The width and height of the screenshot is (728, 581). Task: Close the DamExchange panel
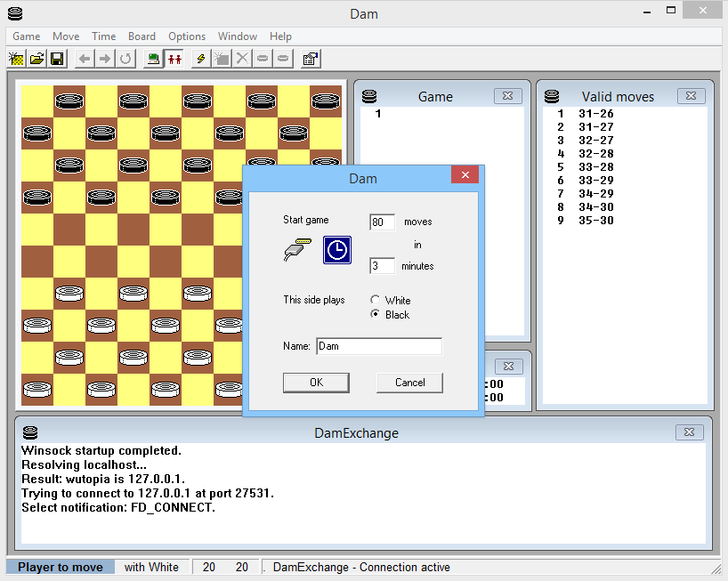690,432
